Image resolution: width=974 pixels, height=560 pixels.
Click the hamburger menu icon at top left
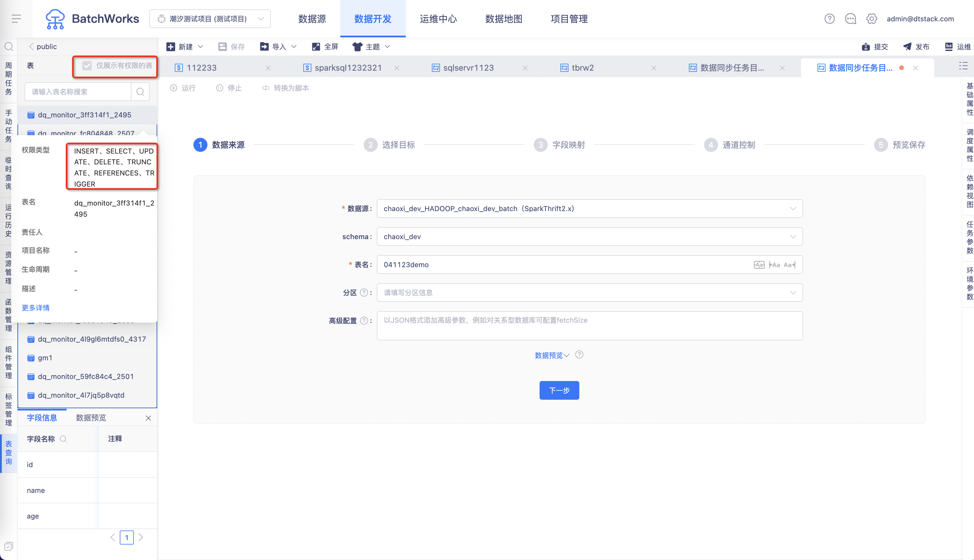[x=16, y=18]
